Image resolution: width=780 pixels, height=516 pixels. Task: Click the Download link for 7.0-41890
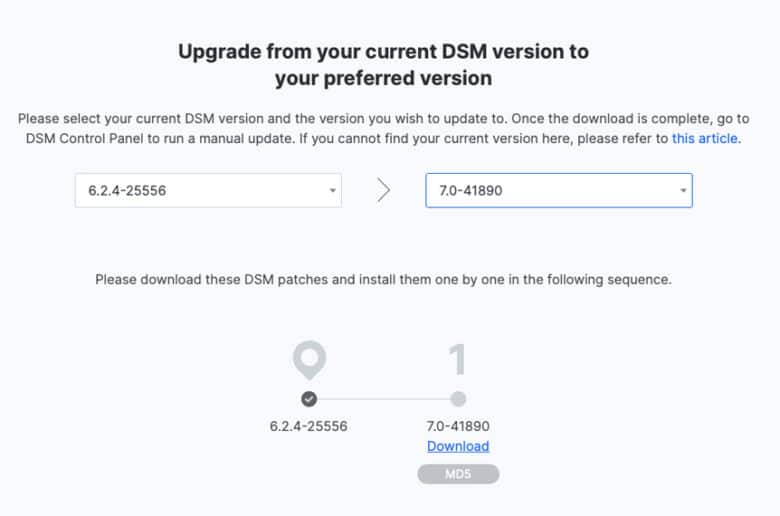pyautogui.click(x=458, y=446)
